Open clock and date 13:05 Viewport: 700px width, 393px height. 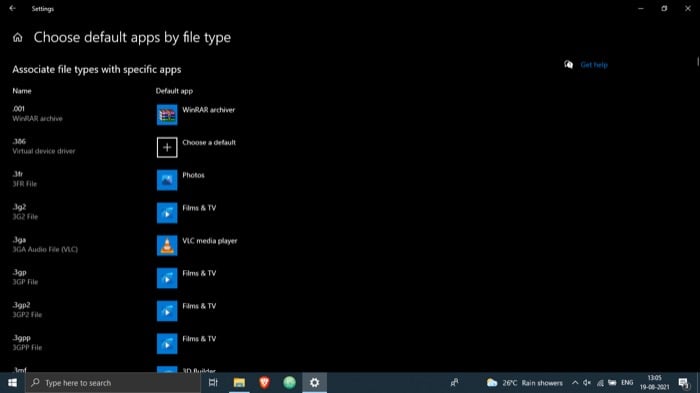coord(654,383)
